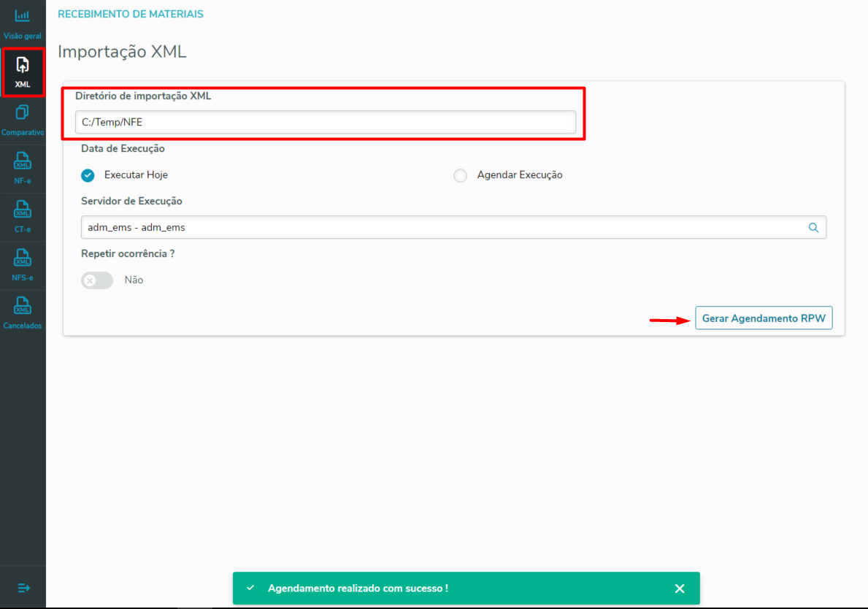
Task: Expand the sidebar menu arrow icon
Action: 23,588
